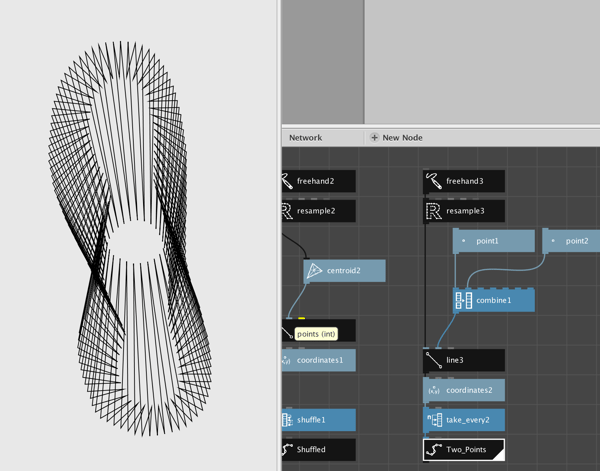Click the combine1 node list icon

point(463,300)
